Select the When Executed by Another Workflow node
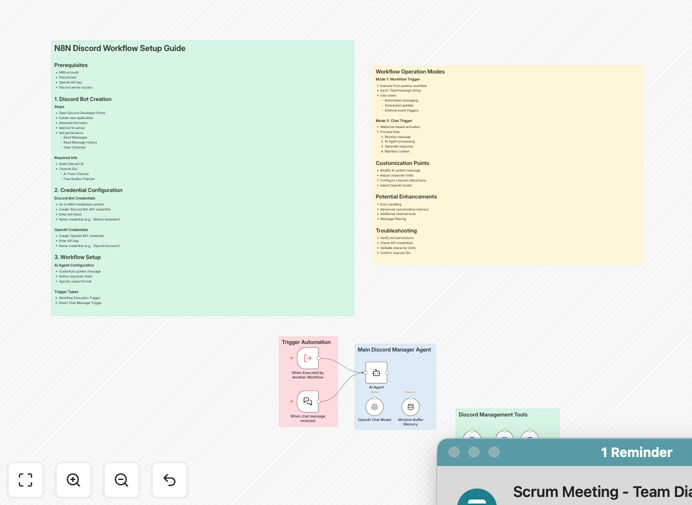This screenshot has width=692, height=505. click(308, 358)
